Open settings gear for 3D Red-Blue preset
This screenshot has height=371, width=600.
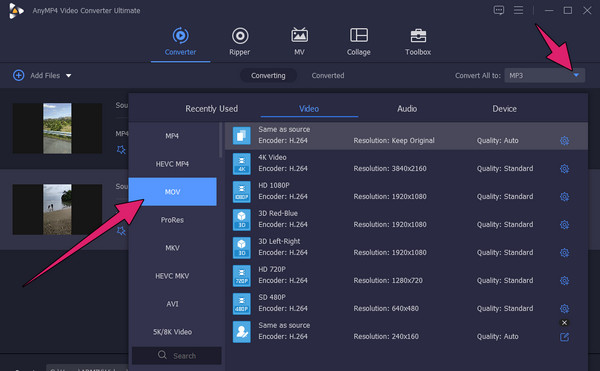tap(564, 225)
